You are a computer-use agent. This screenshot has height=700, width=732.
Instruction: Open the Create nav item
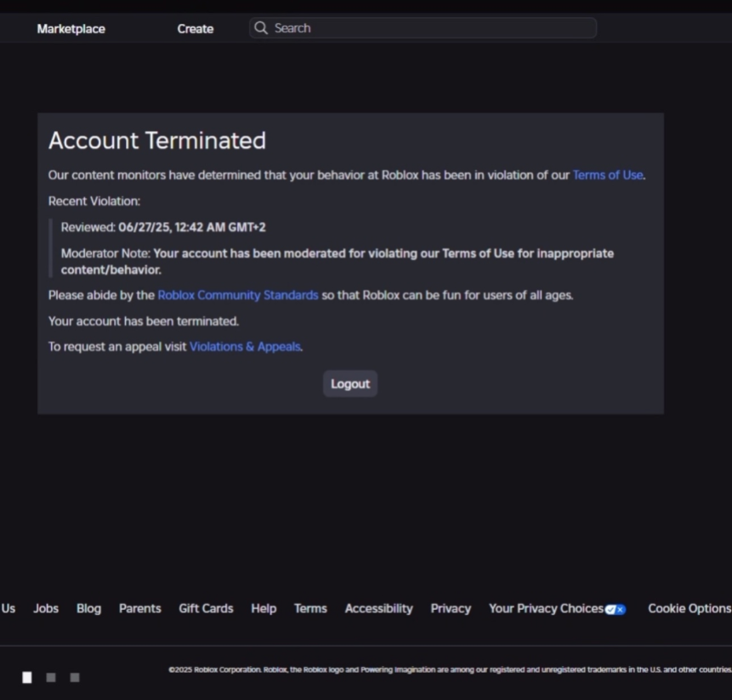click(x=196, y=29)
